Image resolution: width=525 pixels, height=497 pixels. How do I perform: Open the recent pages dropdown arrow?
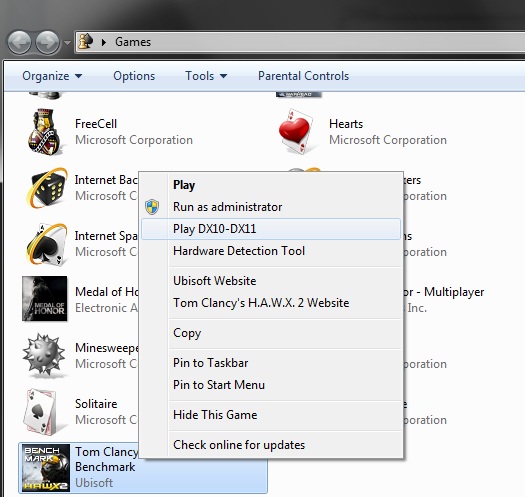pyautogui.click(x=67, y=43)
